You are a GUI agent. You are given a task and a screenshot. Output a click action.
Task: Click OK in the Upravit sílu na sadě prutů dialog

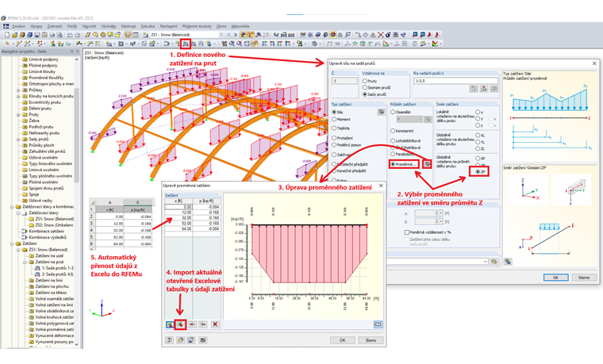(555, 278)
